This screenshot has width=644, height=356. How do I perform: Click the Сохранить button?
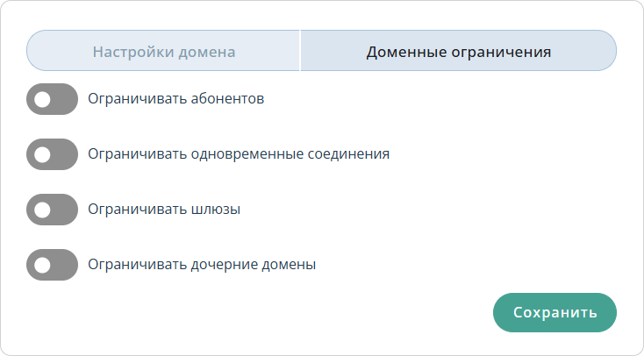point(555,313)
